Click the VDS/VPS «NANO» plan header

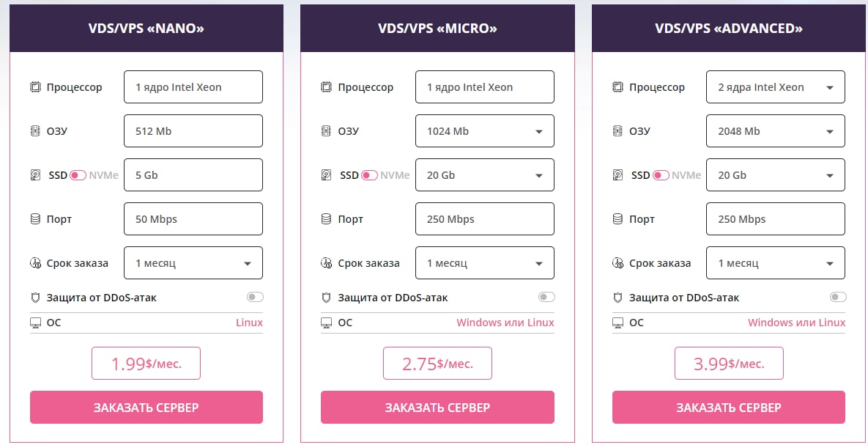[x=146, y=29]
